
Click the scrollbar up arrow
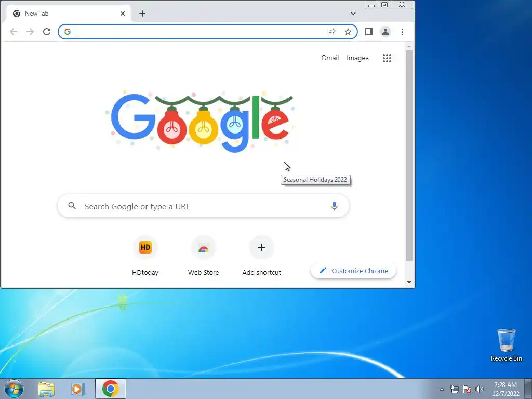coord(409,46)
